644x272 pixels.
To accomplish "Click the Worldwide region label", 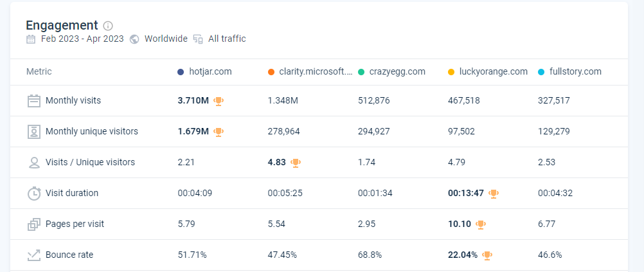I will 166,39.
